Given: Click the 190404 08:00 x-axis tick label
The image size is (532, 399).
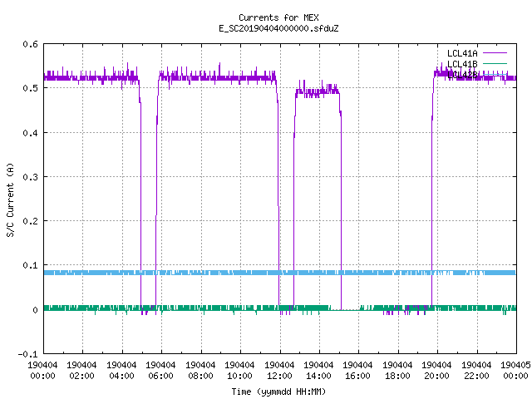Looking at the screenshot, I should tap(200, 371).
